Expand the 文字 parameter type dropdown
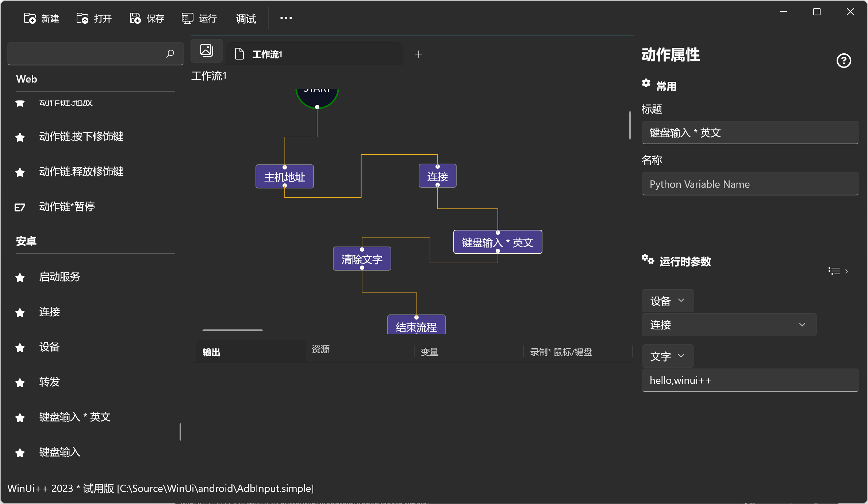Viewport: 868px width, 504px height. pos(667,356)
